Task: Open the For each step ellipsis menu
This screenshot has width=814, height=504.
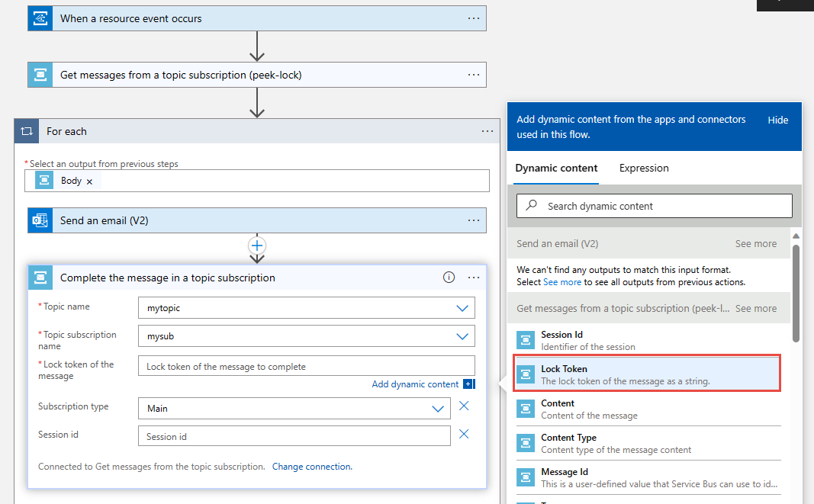Action: [x=487, y=131]
